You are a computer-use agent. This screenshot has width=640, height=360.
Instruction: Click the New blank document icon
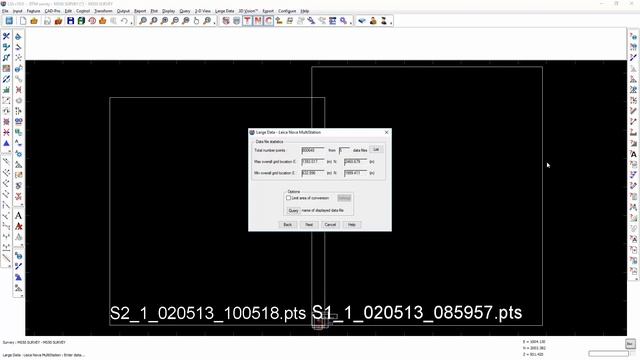pyautogui.click(x=23, y=21)
